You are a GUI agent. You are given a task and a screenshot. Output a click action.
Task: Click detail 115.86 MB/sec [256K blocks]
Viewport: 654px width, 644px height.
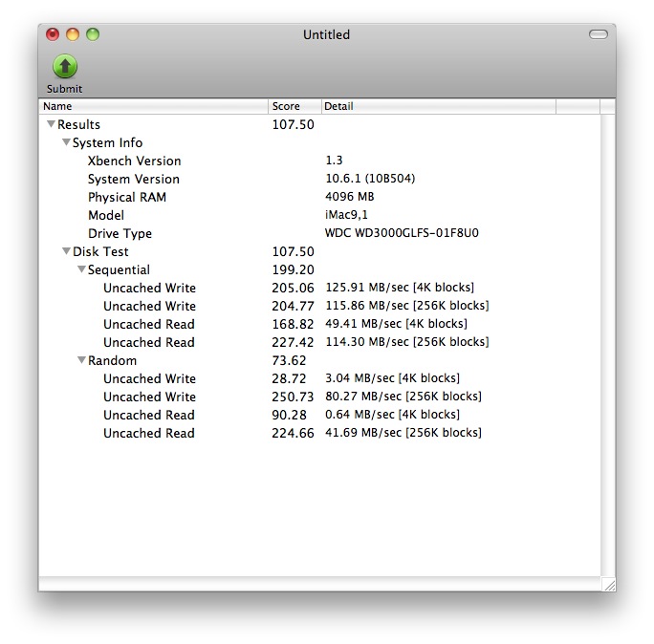point(407,306)
